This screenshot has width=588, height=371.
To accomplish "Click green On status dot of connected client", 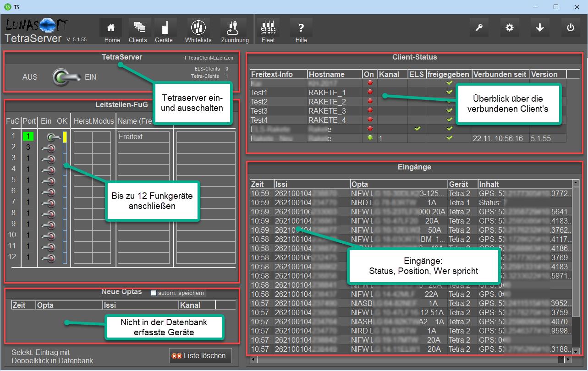I will [x=370, y=138].
